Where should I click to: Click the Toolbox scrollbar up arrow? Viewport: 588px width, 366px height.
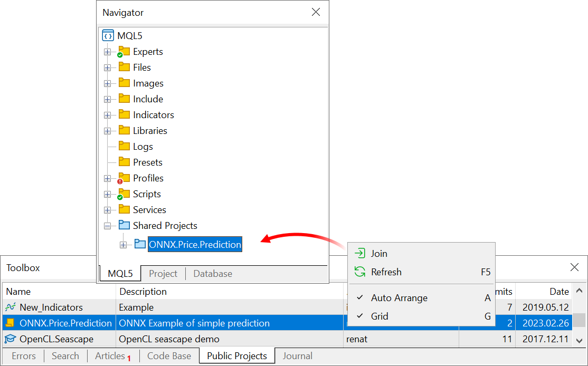point(579,290)
